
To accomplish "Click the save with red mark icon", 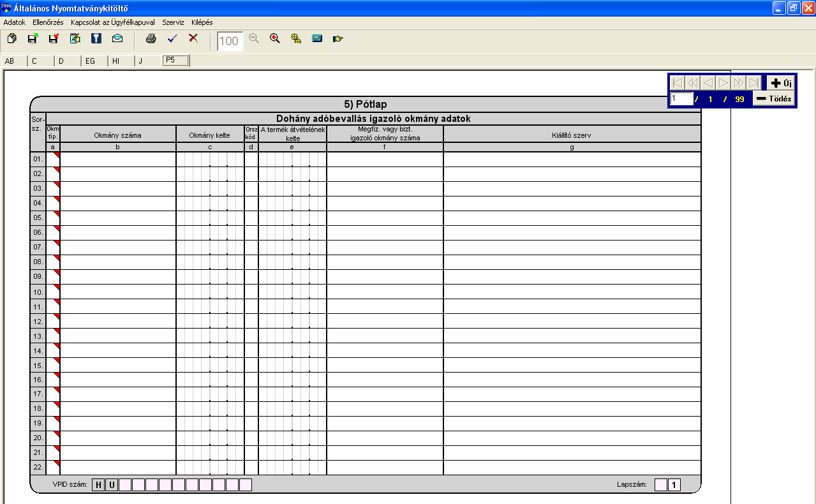I will click(54, 39).
